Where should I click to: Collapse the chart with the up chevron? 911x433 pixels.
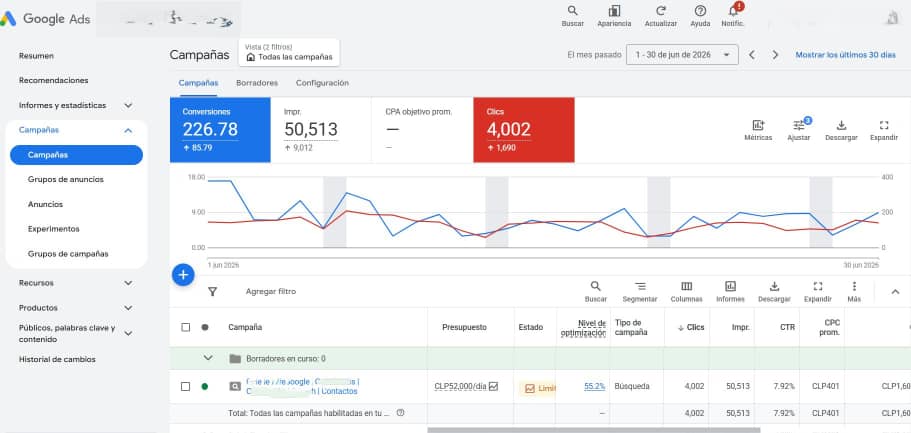pyautogui.click(x=895, y=292)
